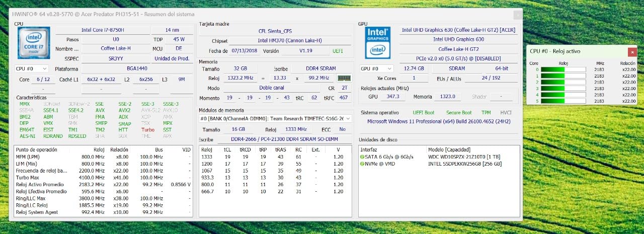The width and height of the screenshot is (644, 234).
Task: Click the TPM label
Action: pyautogui.click(x=486, y=113)
